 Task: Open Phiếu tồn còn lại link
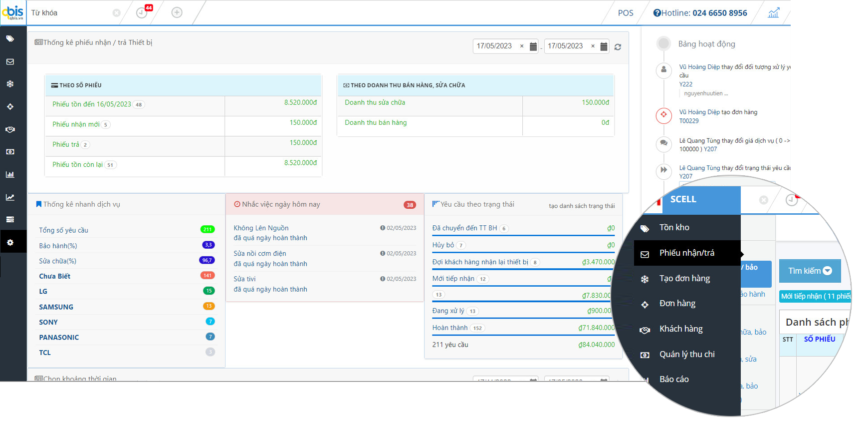point(77,164)
